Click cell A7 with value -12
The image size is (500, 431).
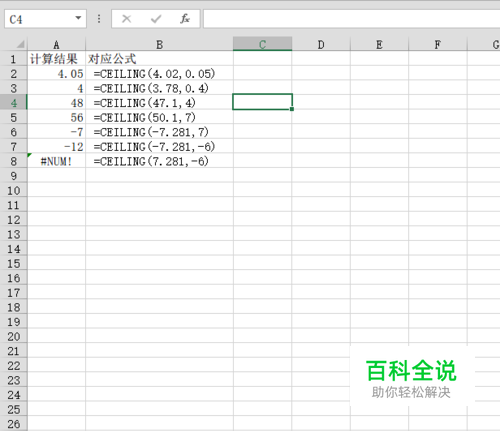(56, 147)
